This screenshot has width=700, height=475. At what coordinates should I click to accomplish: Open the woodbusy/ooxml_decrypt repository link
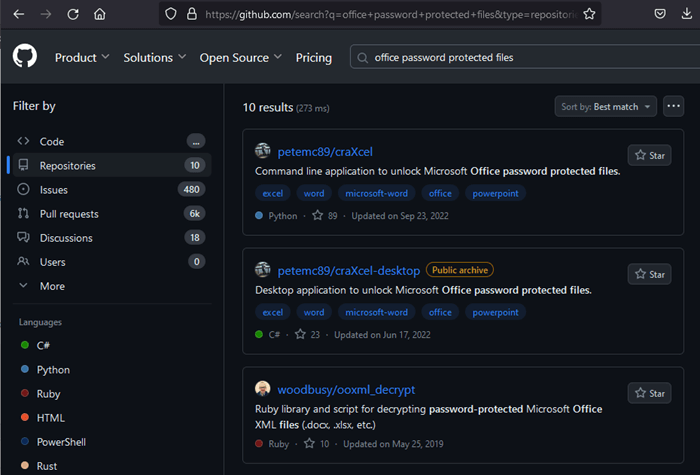[x=346, y=390]
